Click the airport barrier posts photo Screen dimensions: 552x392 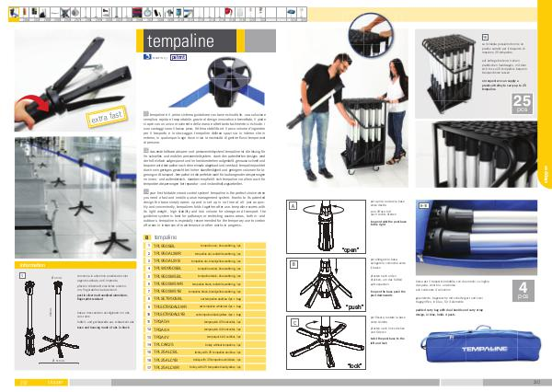click(75, 198)
